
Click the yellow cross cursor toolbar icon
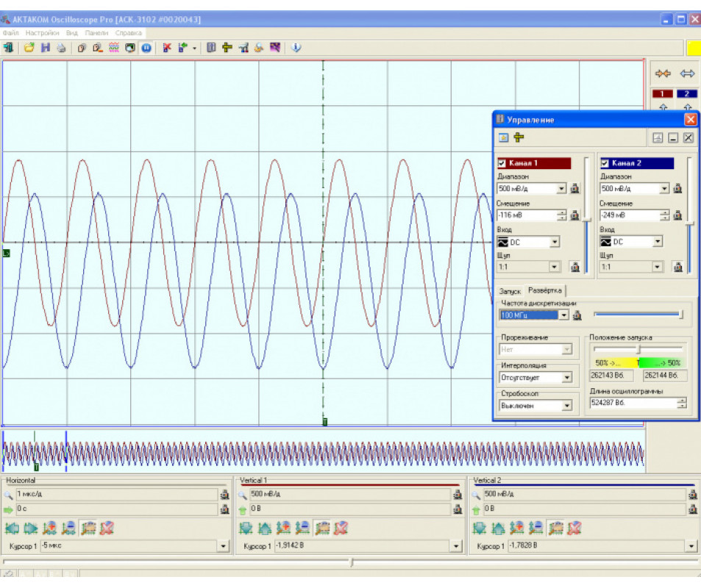(227, 47)
